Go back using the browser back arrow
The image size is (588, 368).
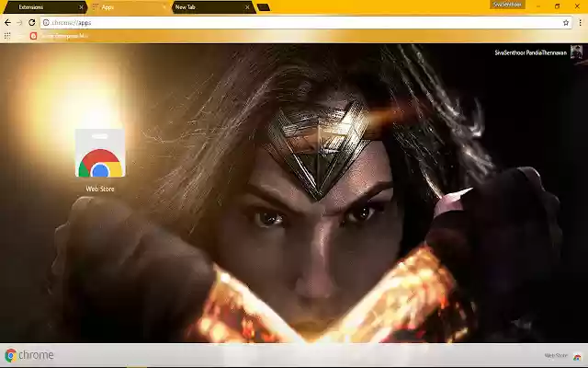pos(7,22)
